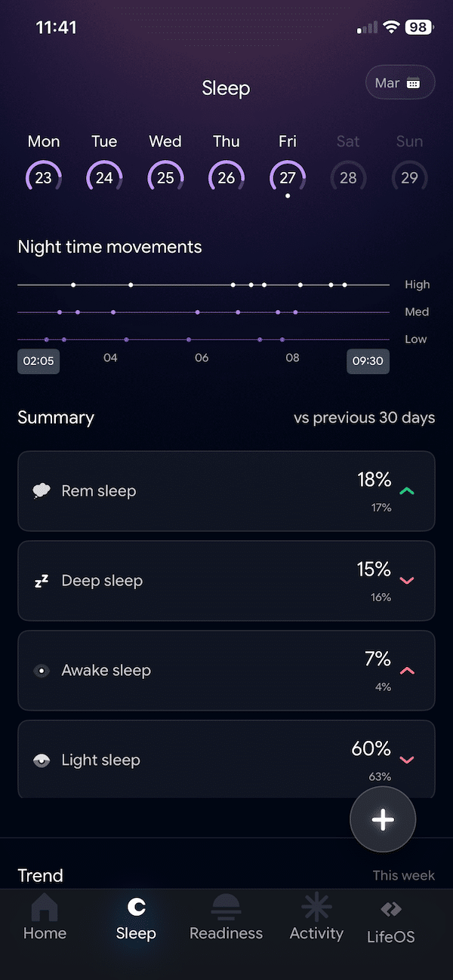Viewport: 453px width, 980px height.
Task: Tap the 'vs previous 30 days' label
Action: pos(364,418)
